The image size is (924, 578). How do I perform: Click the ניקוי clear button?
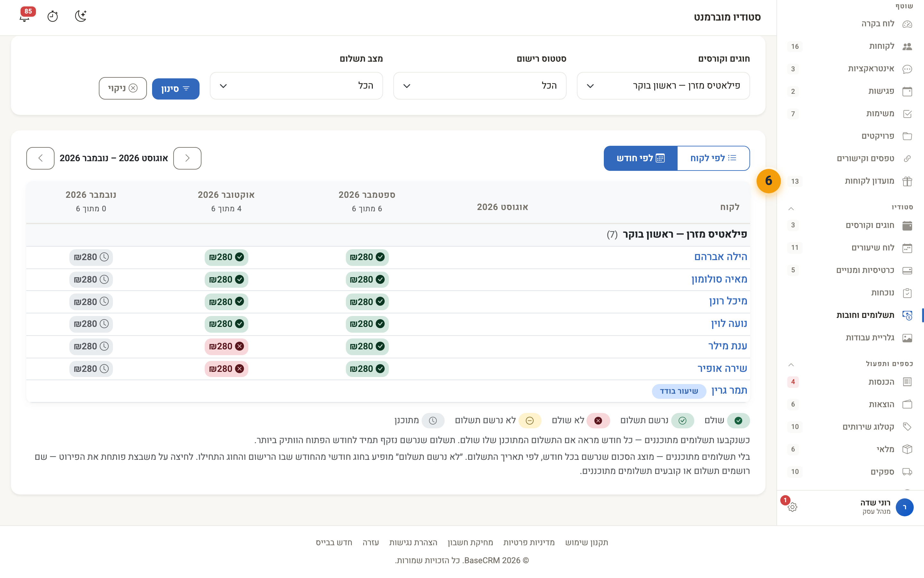coord(123,88)
